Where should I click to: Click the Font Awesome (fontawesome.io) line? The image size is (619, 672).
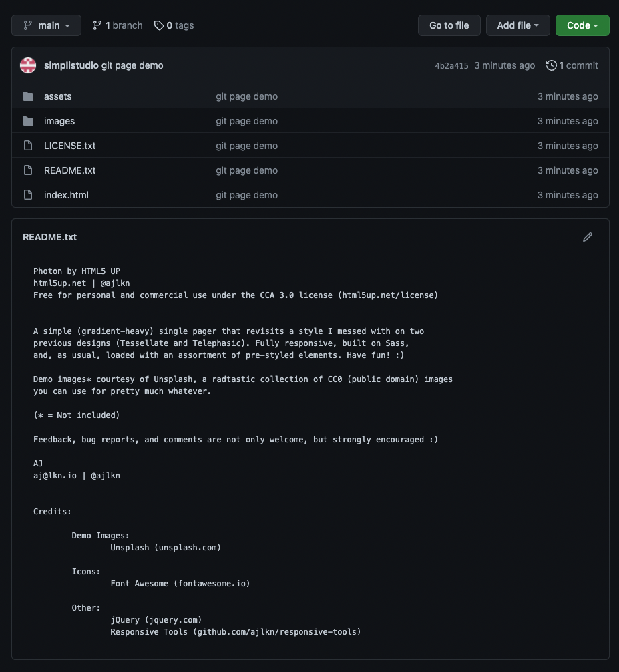point(180,584)
